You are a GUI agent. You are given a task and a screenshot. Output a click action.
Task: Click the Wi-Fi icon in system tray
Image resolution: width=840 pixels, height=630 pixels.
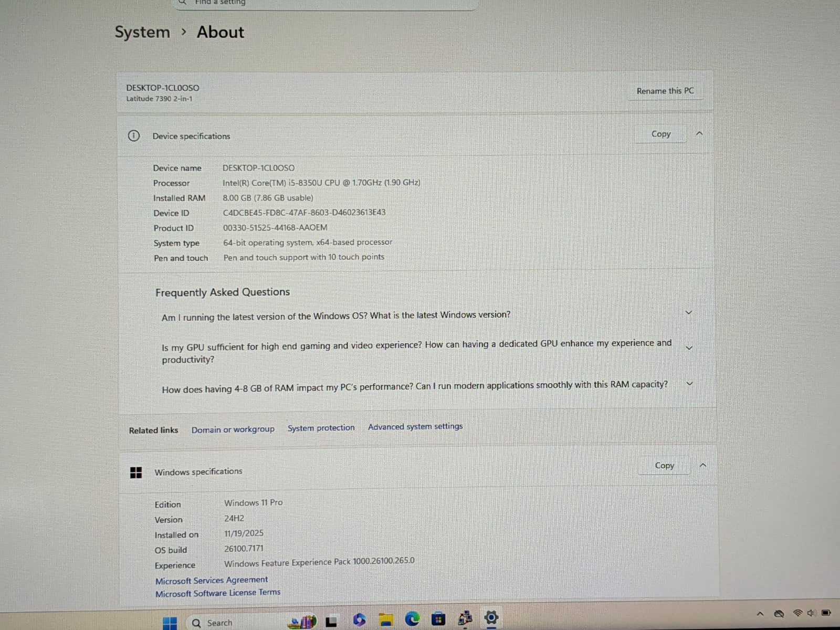[797, 613]
